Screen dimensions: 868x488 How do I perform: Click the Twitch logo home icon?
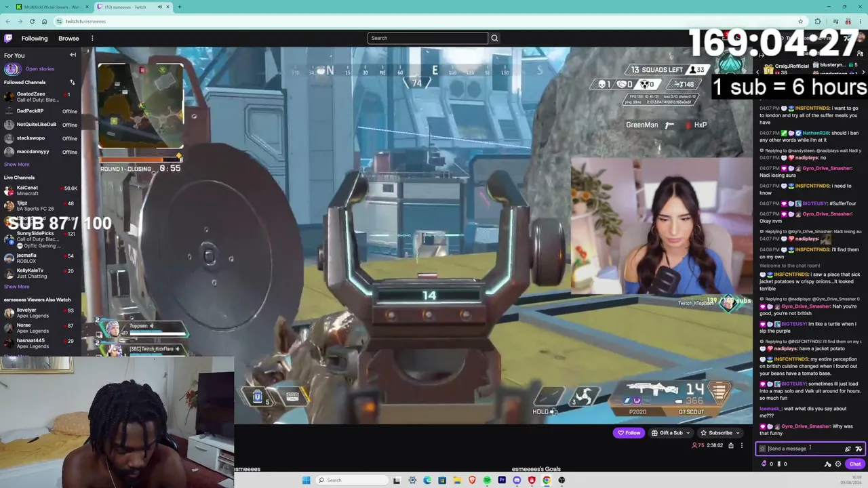point(8,38)
